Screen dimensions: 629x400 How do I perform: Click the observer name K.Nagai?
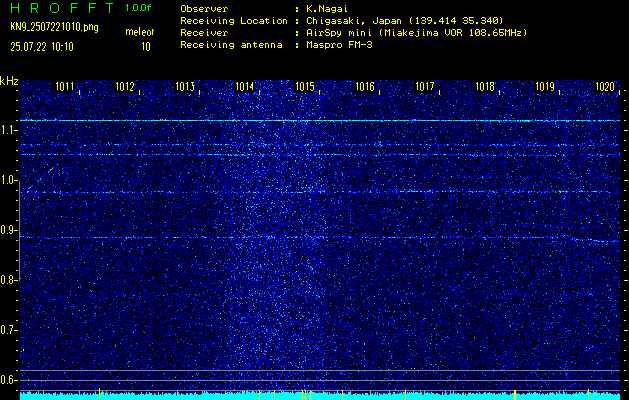(325, 8)
